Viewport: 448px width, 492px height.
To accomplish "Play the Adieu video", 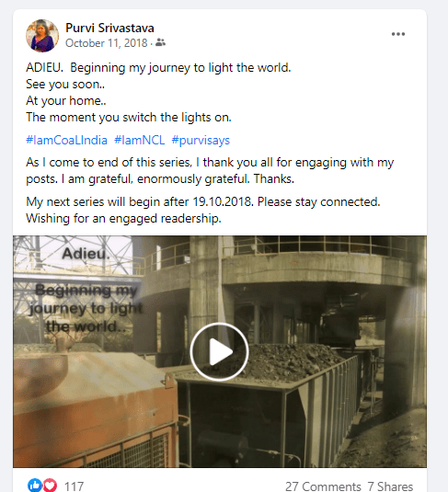I will click(219, 351).
